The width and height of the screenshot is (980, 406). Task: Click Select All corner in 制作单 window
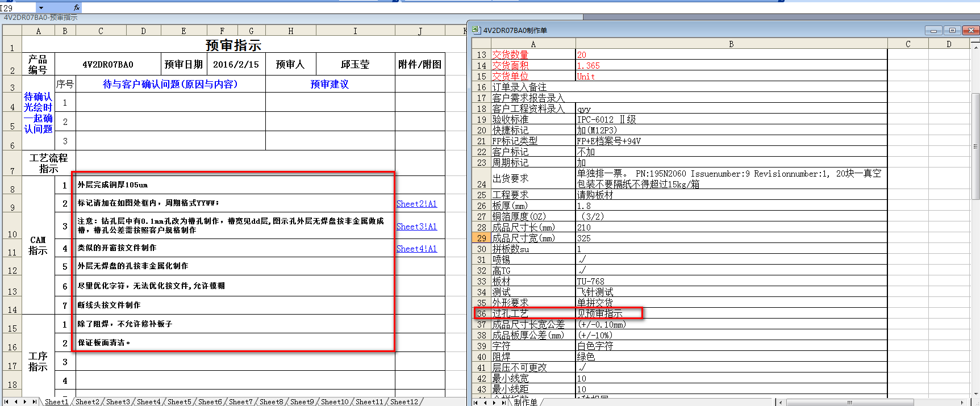coord(481,44)
